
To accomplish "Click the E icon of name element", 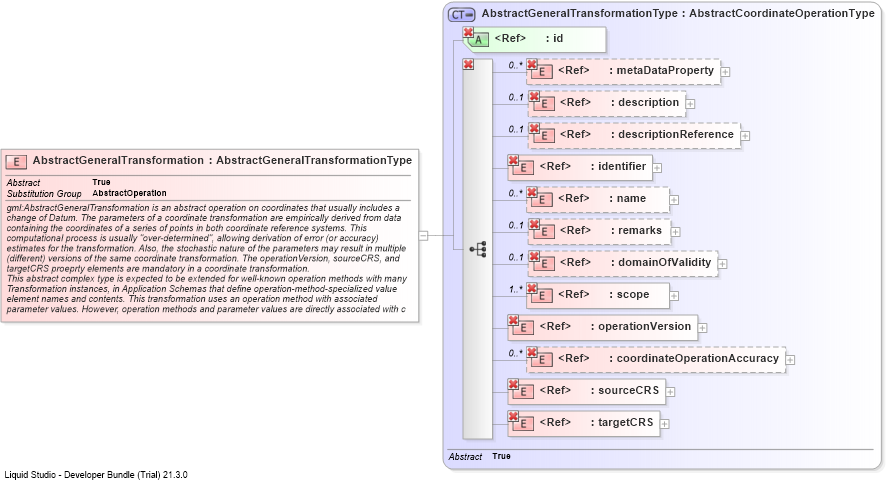I will tap(542, 200).
